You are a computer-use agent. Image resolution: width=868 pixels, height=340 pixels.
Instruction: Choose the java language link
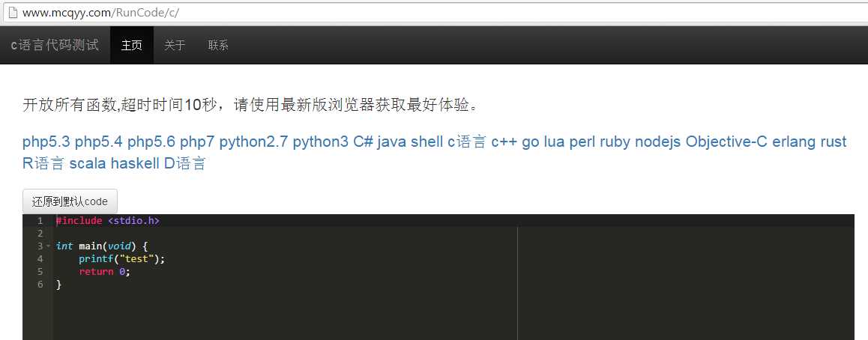[x=391, y=142]
